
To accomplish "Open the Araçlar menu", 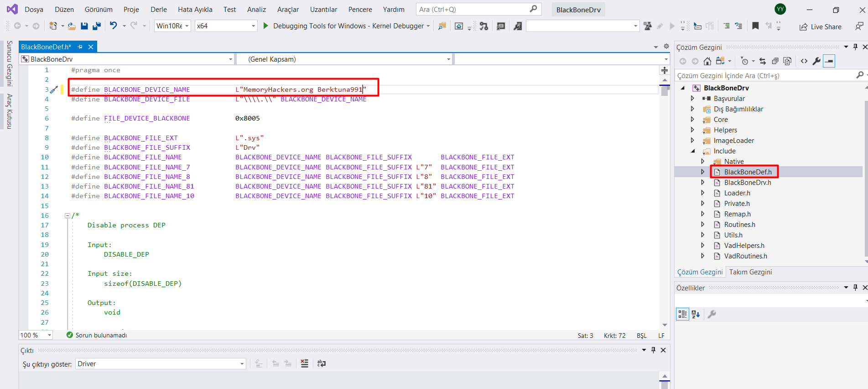I will [x=288, y=10].
